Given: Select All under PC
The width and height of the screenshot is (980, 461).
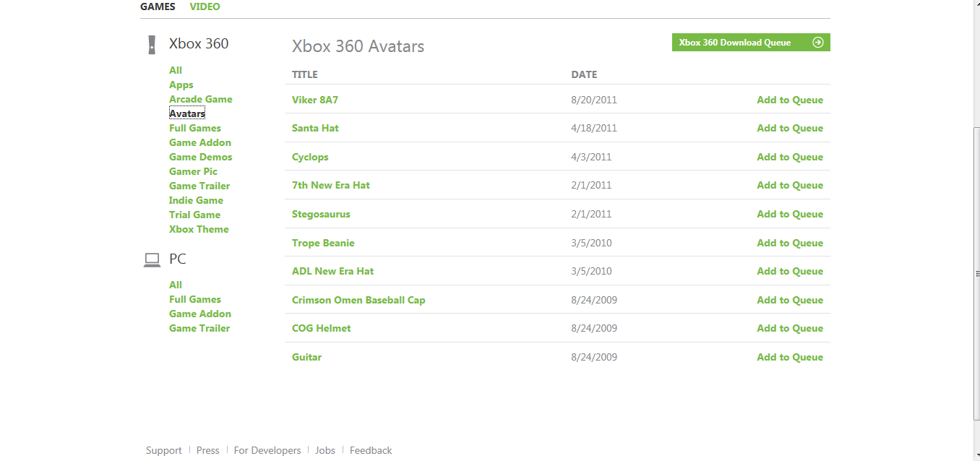Looking at the screenshot, I should click(176, 285).
